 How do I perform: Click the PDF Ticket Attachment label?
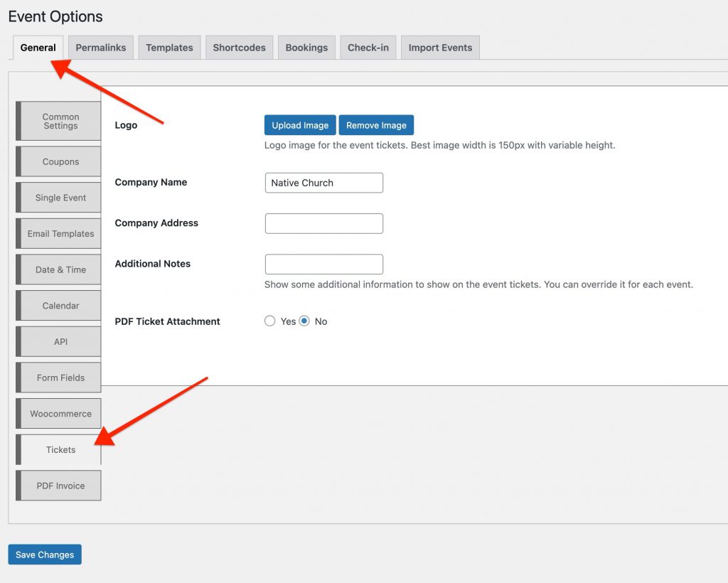167,321
